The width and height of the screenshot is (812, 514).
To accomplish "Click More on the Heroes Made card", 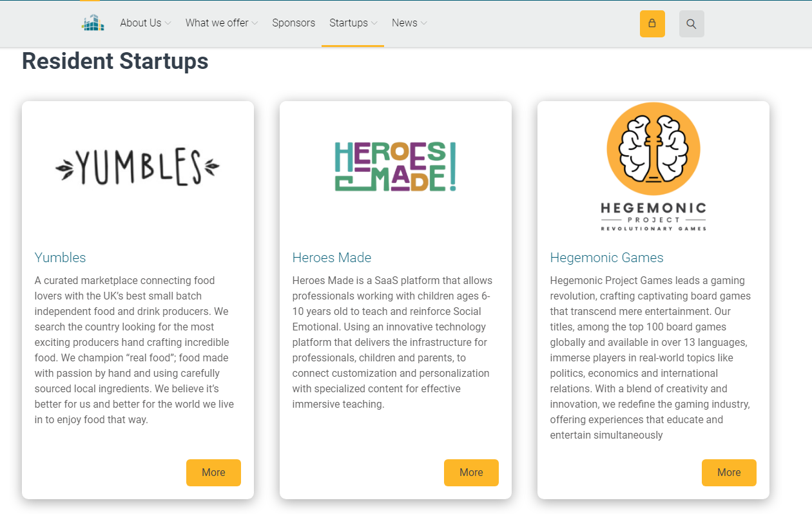I will point(471,473).
